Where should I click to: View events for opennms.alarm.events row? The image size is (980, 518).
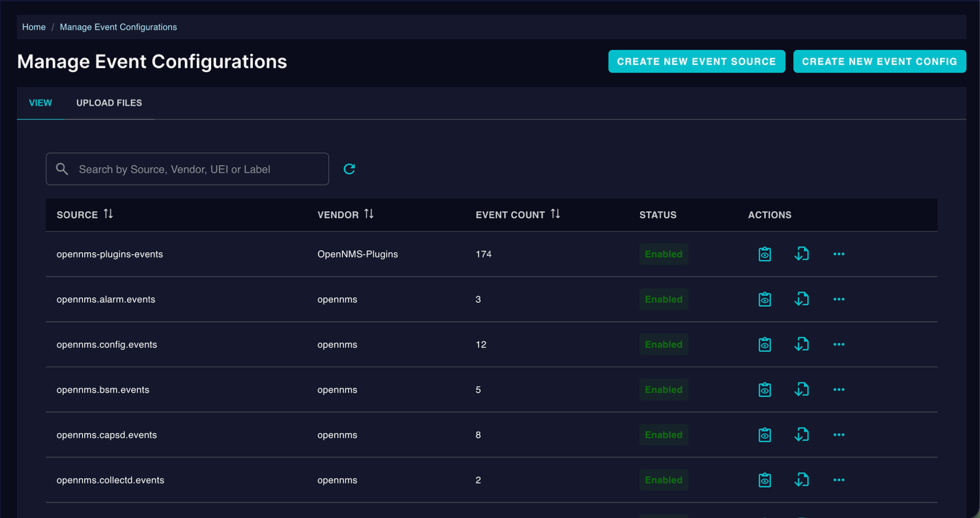[765, 299]
